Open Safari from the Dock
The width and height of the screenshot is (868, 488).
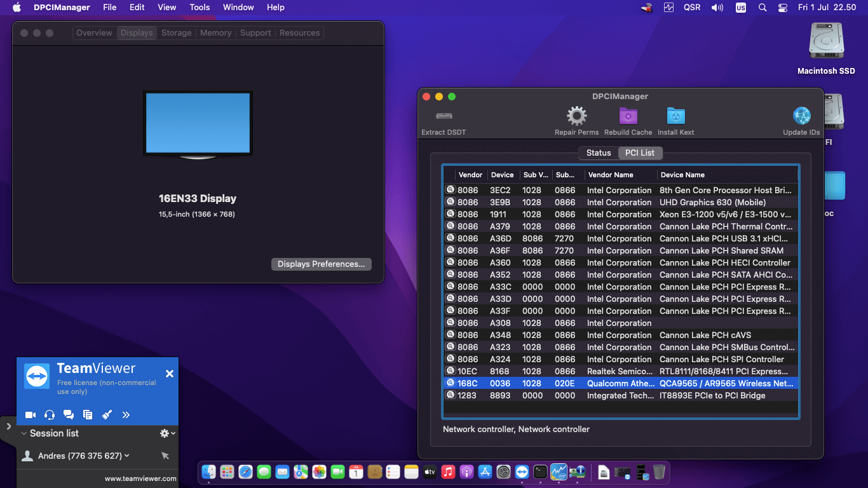245,471
